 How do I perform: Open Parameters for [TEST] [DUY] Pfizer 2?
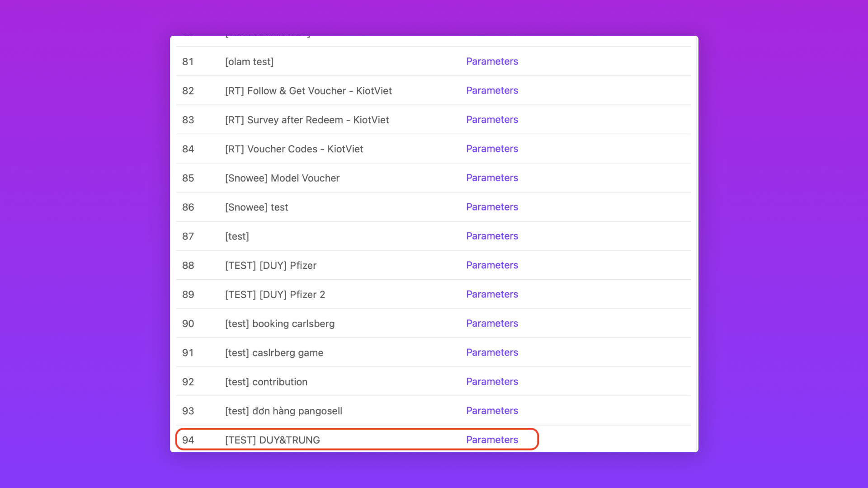pos(492,295)
